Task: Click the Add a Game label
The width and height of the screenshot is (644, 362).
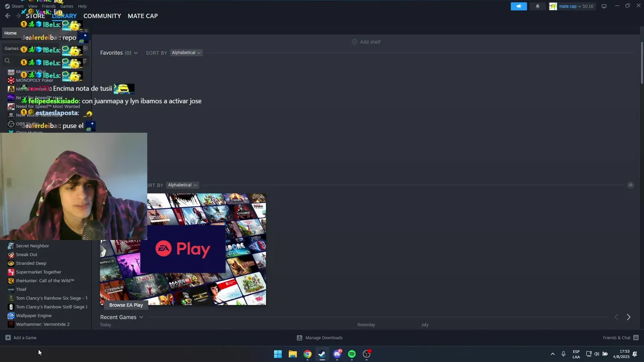Action: tap(25, 338)
